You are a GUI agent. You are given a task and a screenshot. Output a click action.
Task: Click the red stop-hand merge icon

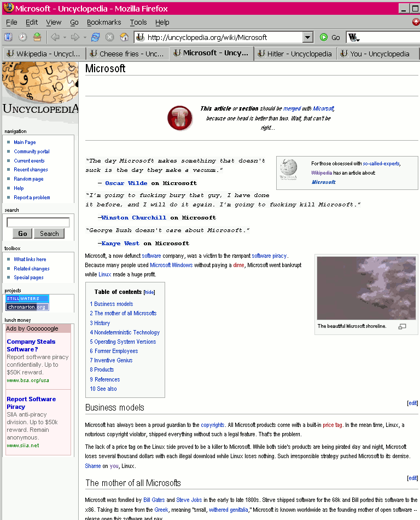(x=180, y=118)
